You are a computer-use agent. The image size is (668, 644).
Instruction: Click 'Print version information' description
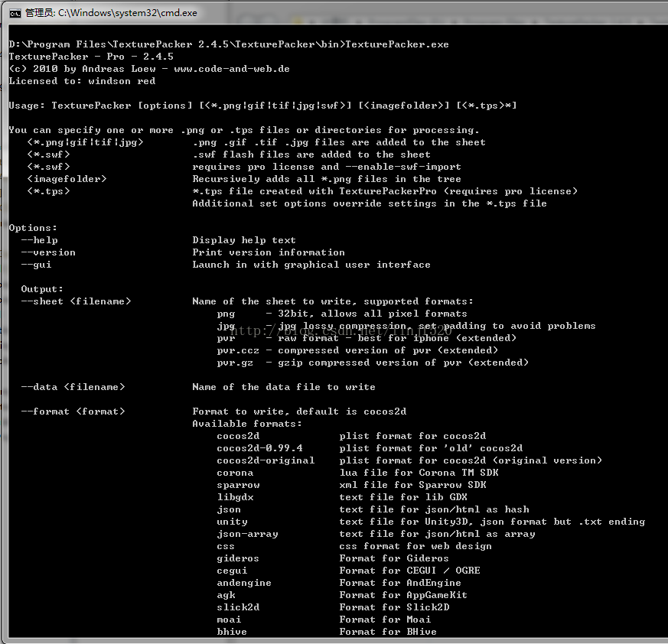[x=269, y=252]
